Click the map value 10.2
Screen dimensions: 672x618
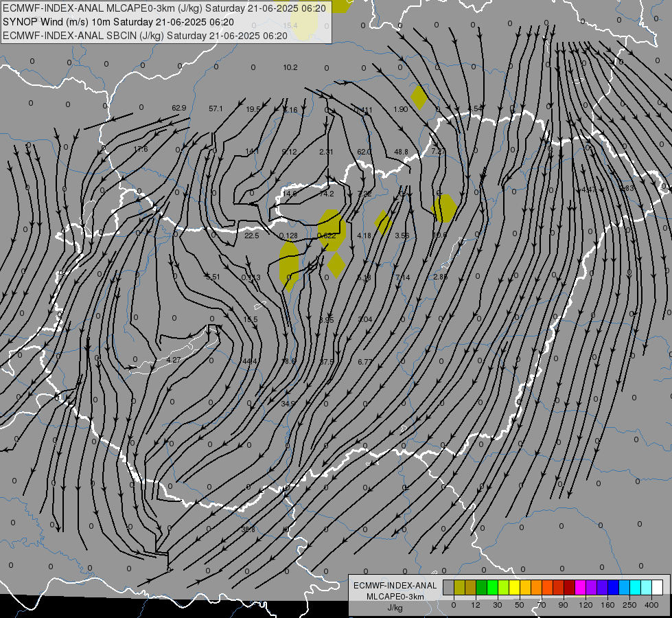coord(290,67)
